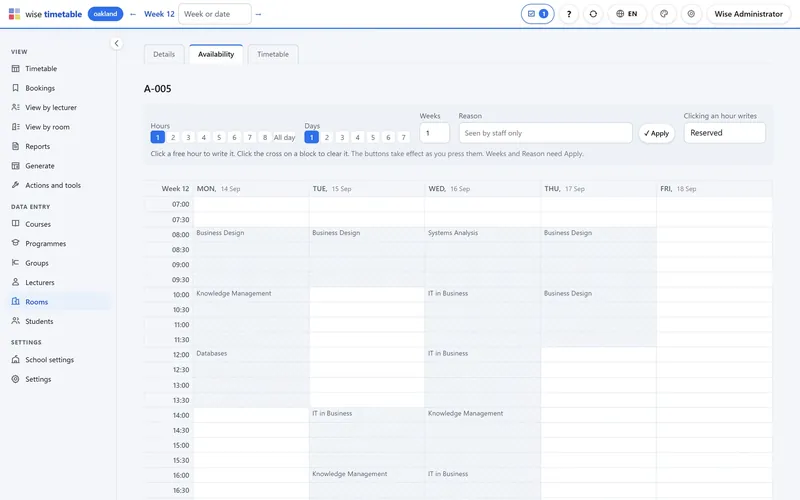The height and width of the screenshot is (500, 800).
Task: Click Monday Knowledge Management block at 10:00
Action: pyautogui.click(x=252, y=317)
